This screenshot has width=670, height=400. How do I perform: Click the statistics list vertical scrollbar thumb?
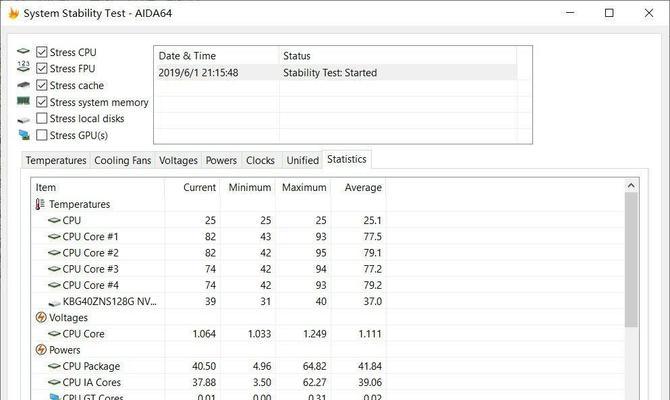[x=631, y=260]
